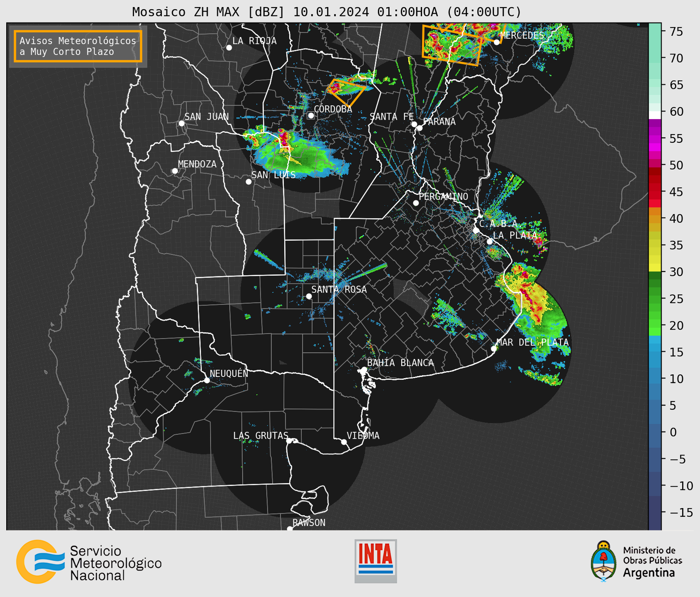Click the yellow 35 dBZ color band
Viewport: 700px width, 597px height.
(655, 245)
